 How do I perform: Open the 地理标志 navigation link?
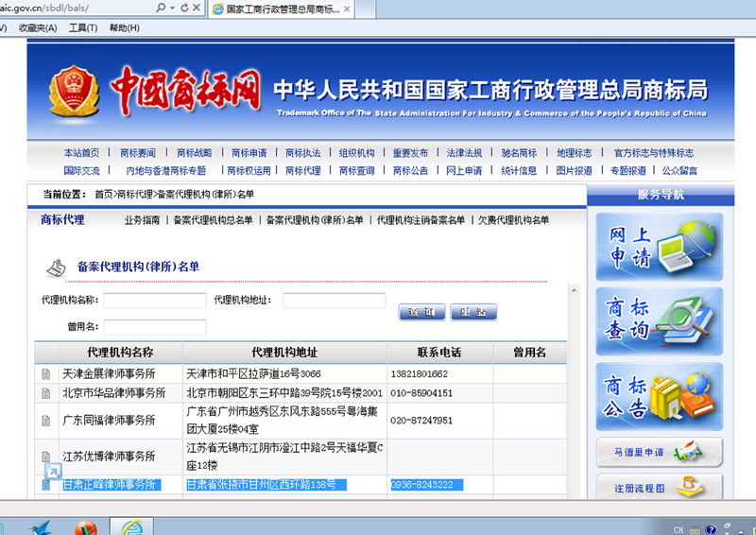click(575, 153)
